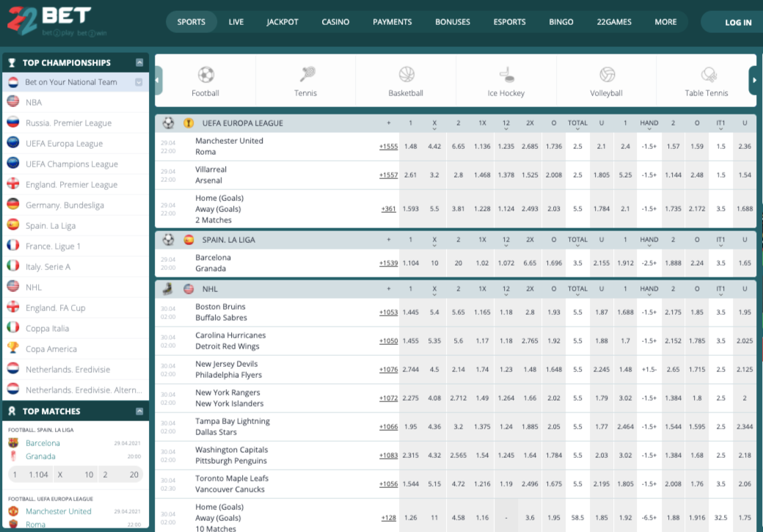763x532 pixels.
Task: Open the BINGO tab
Action: (x=561, y=22)
